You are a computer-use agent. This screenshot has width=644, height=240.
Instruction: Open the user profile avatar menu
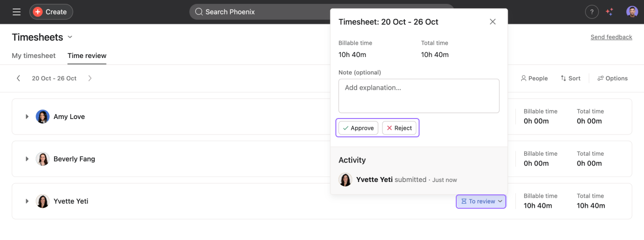tap(632, 12)
